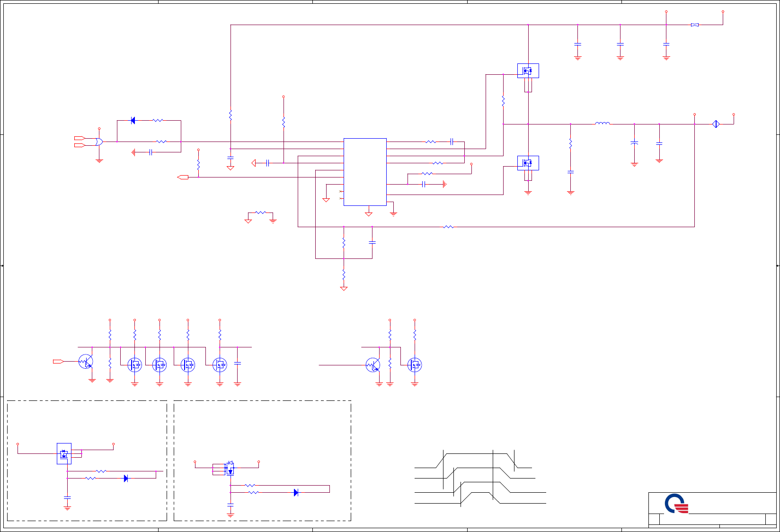
Task: Click the company logo in the title block
Action: (x=676, y=504)
